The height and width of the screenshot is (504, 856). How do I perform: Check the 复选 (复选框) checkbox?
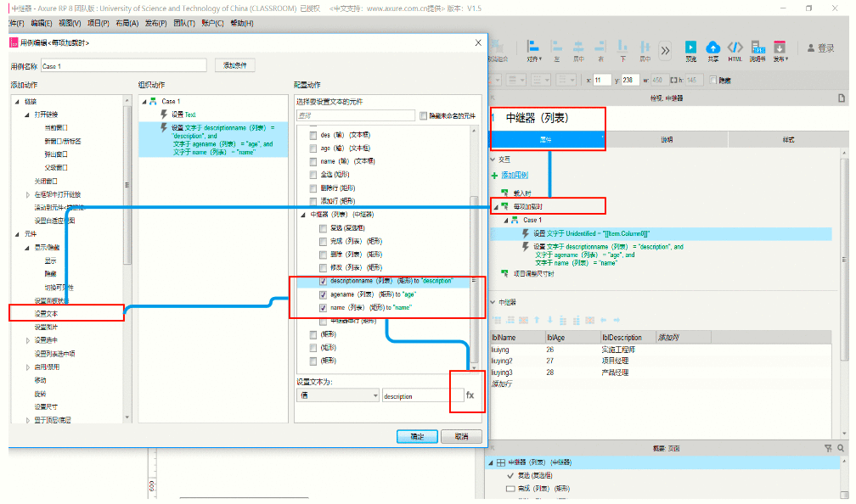[x=324, y=228]
